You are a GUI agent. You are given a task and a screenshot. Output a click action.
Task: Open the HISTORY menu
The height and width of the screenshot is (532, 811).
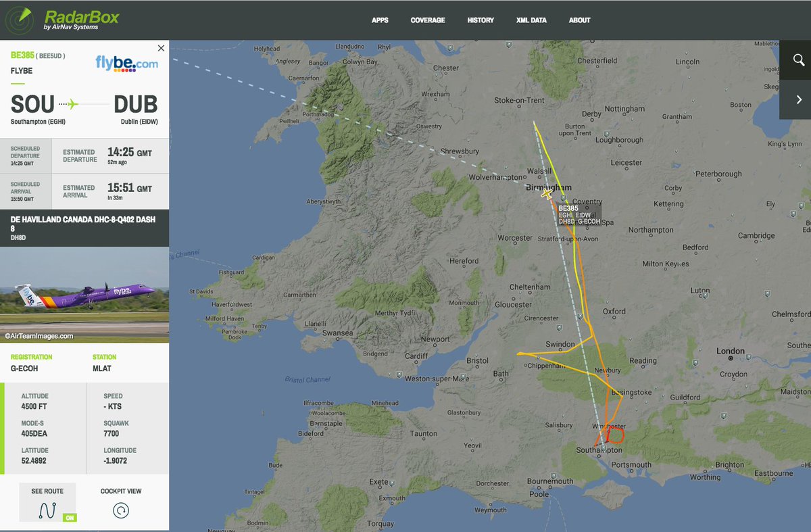481,20
